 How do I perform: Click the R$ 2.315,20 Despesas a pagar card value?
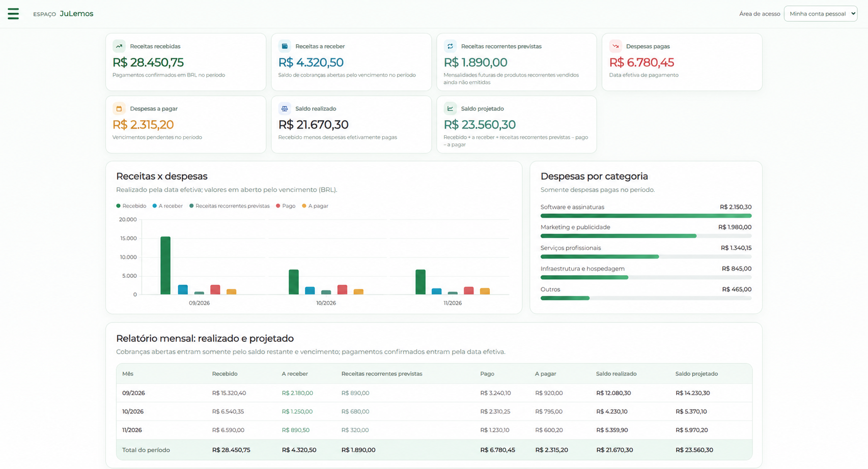click(x=143, y=125)
